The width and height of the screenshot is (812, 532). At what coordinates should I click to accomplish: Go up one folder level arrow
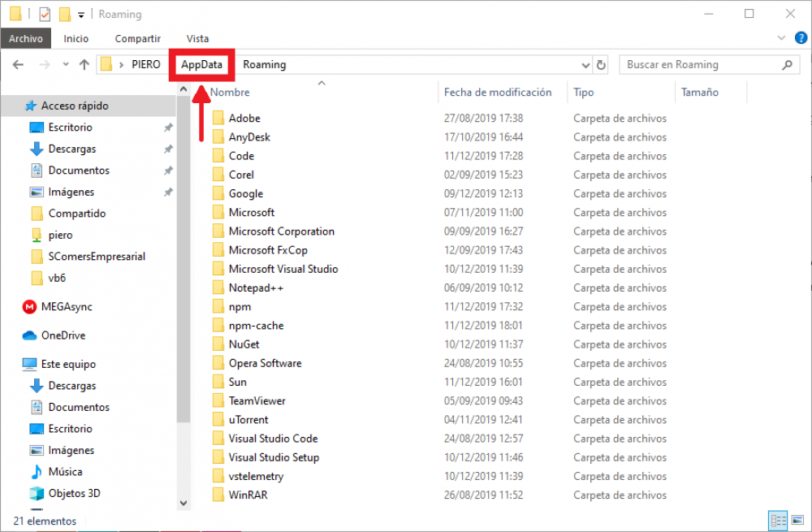tap(84, 65)
